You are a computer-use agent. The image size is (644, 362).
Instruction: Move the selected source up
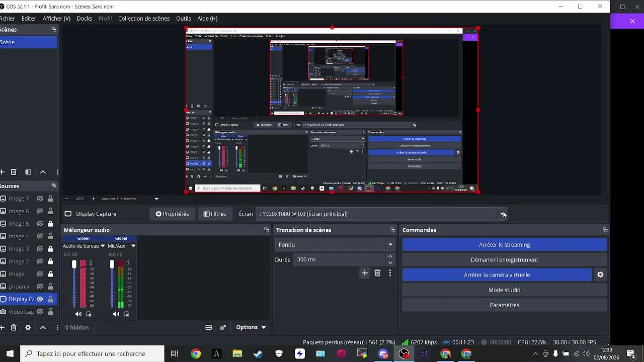pyautogui.click(x=43, y=327)
